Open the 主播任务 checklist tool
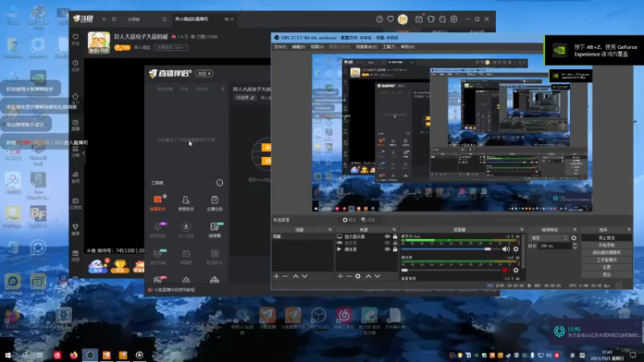This screenshot has width=644, height=362. point(214,203)
